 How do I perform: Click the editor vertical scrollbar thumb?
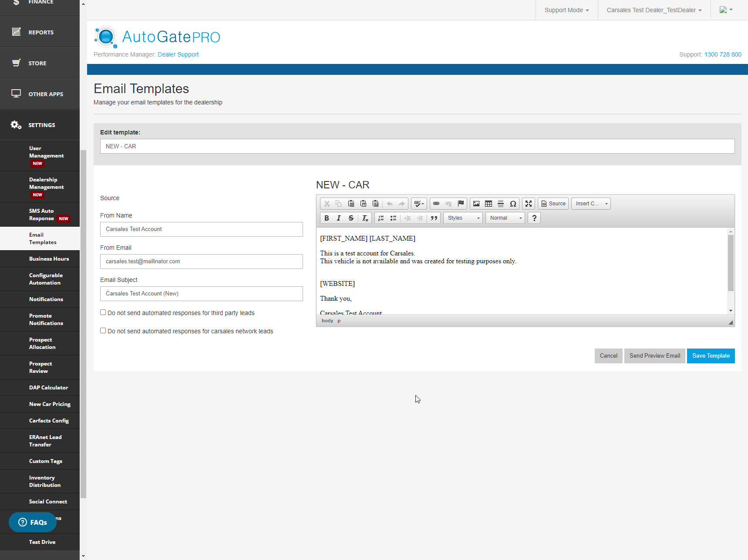[731, 263]
